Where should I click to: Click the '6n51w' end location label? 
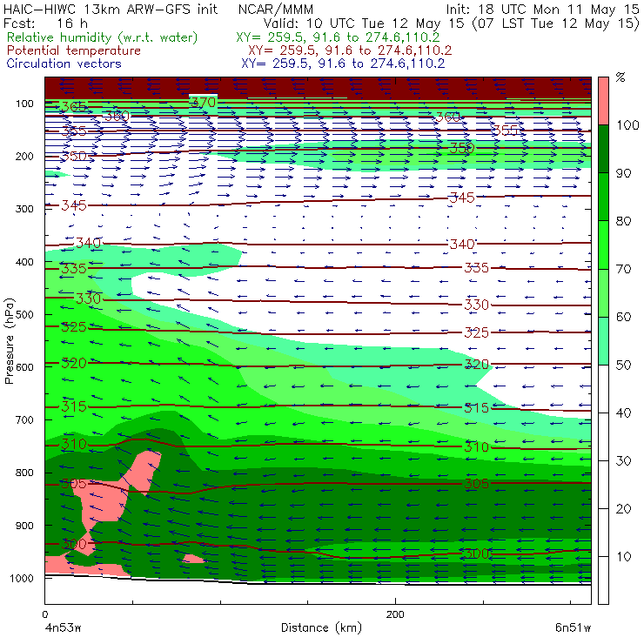point(573,627)
